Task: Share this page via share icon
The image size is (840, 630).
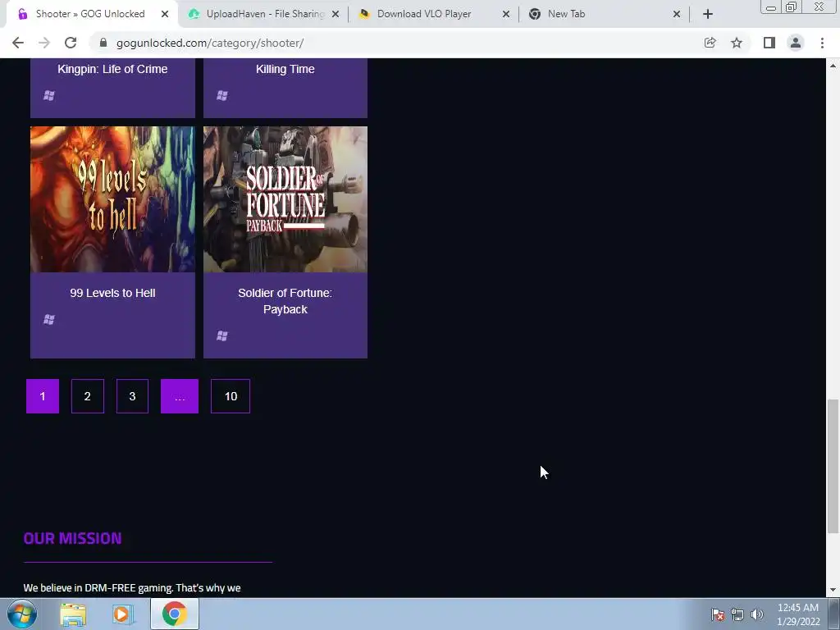Action: [x=710, y=43]
